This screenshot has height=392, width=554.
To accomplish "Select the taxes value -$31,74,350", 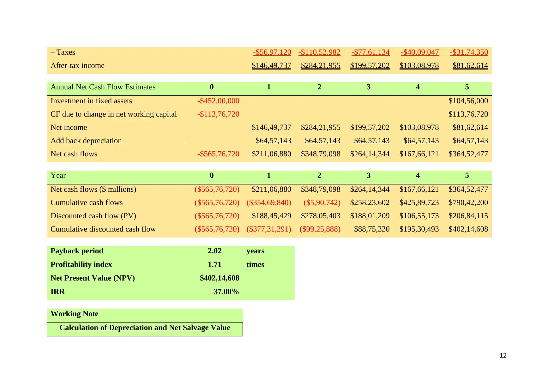I will point(469,52).
